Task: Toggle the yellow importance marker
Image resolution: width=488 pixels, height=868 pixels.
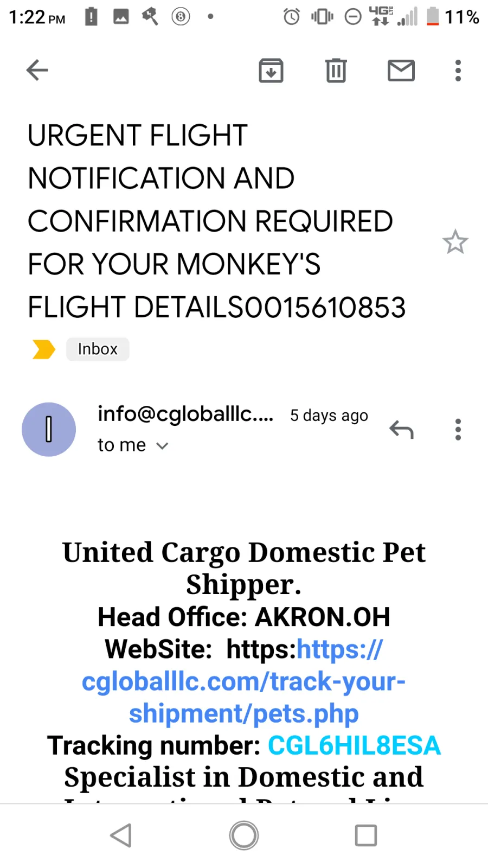Action: [x=44, y=349]
